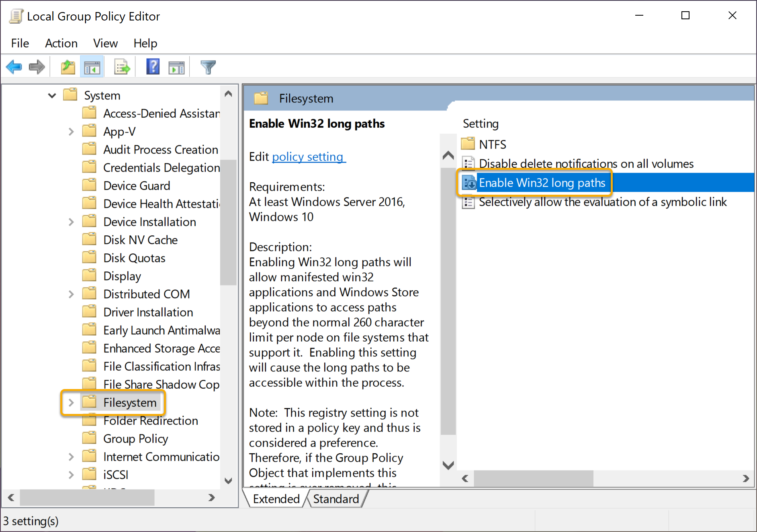Image resolution: width=757 pixels, height=532 pixels.
Task: Collapse the System tree node
Action: click(52, 96)
